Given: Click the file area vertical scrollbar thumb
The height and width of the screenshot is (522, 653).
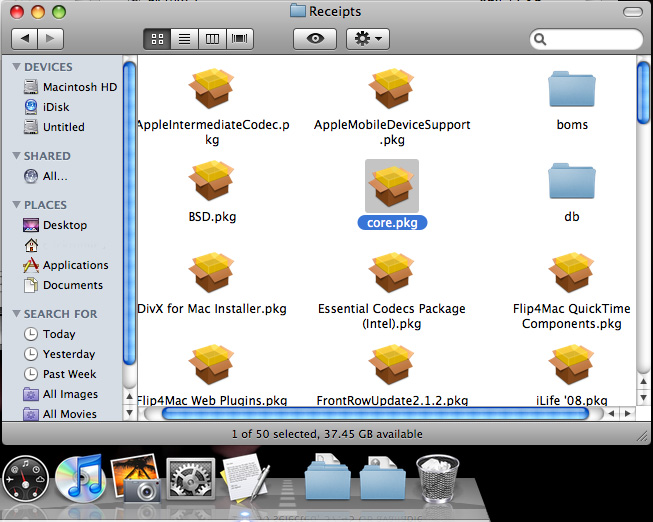Looking at the screenshot, I should [643, 92].
